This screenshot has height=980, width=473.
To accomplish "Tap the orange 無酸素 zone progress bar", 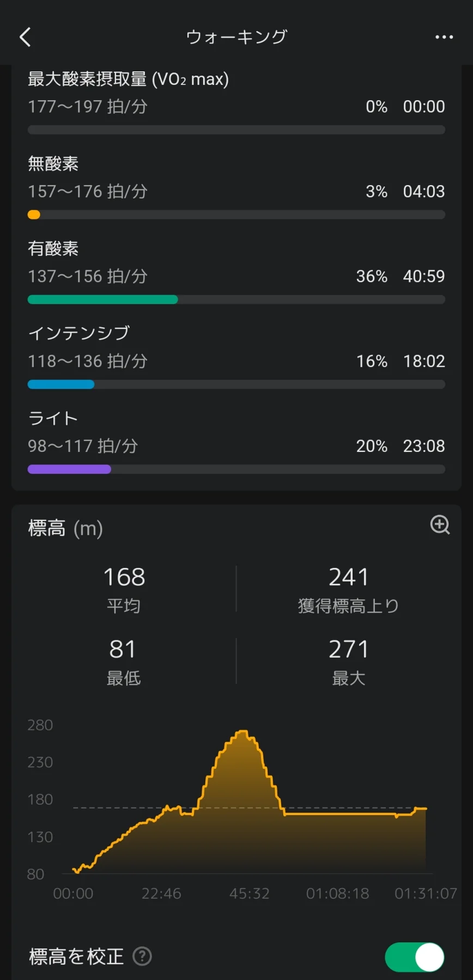I will (x=34, y=215).
